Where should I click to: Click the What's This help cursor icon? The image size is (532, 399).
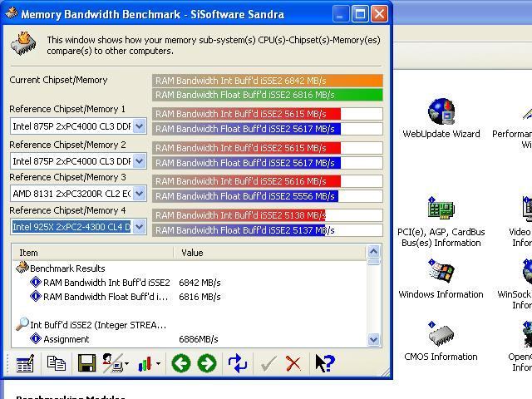coord(325,363)
